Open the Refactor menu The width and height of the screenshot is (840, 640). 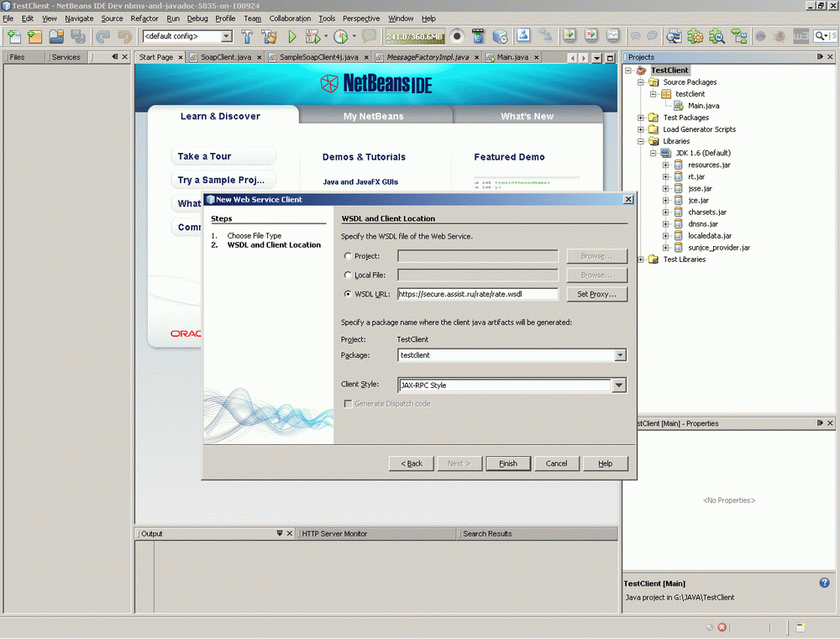[144, 18]
